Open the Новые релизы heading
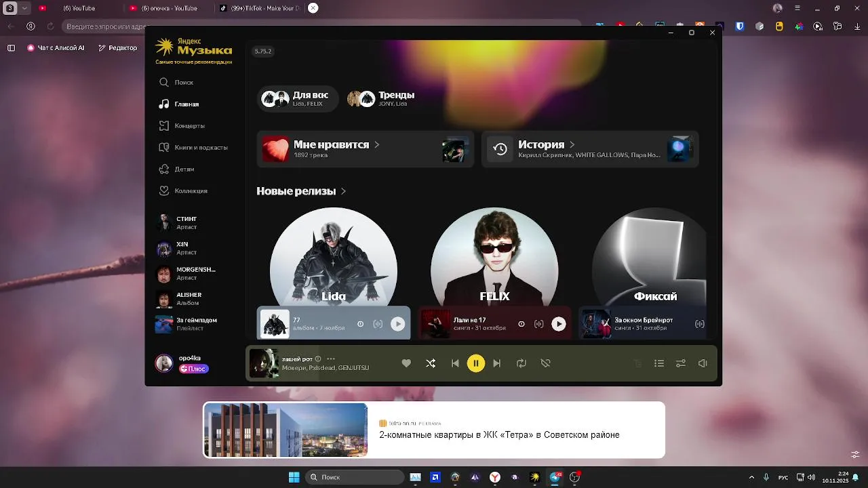This screenshot has height=488, width=868. [x=296, y=191]
